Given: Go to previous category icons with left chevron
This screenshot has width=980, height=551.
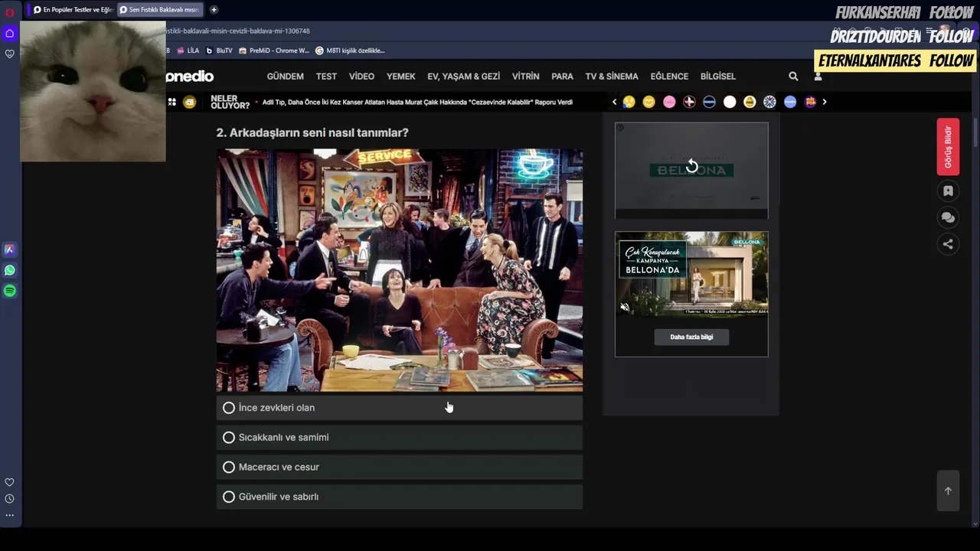Looking at the screenshot, I should tap(614, 102).
